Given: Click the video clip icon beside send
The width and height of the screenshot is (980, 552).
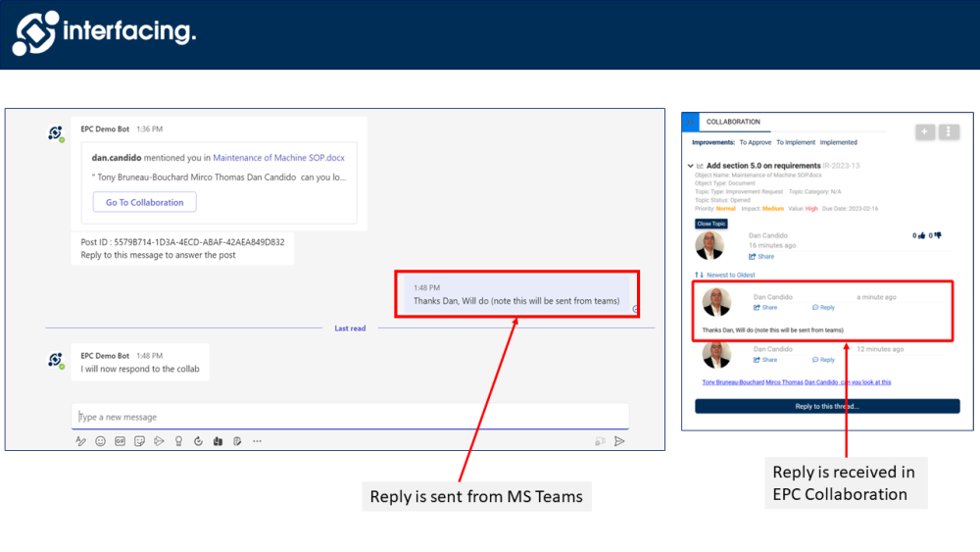Looking at the screenshot, I should [600, 441].
